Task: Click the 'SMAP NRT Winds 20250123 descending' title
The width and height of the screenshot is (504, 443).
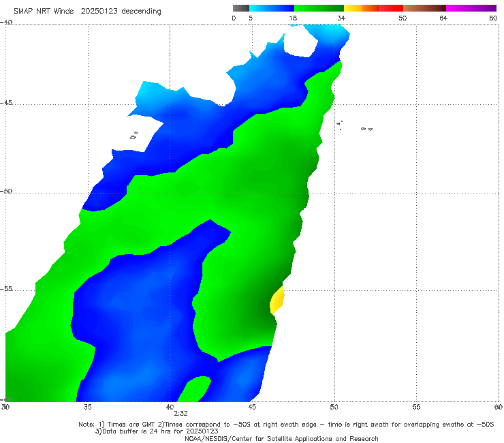Action: pos(87,11)
